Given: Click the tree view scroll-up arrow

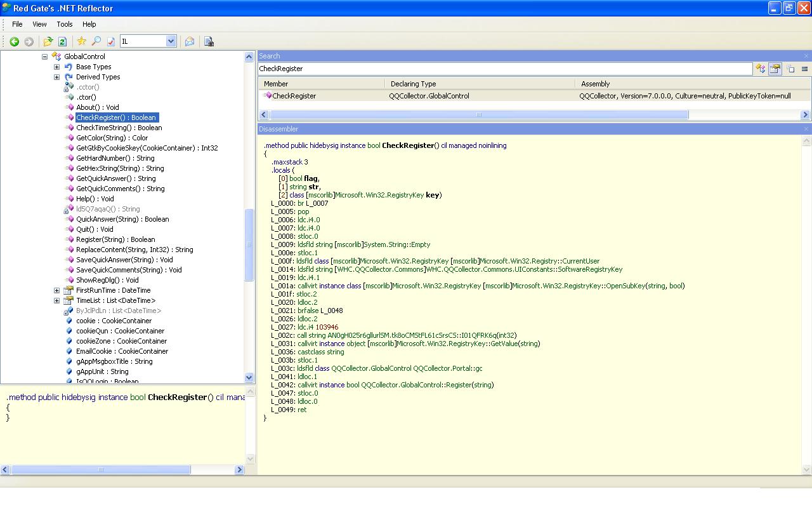Looking at the screenshot, I should (249, 57).
